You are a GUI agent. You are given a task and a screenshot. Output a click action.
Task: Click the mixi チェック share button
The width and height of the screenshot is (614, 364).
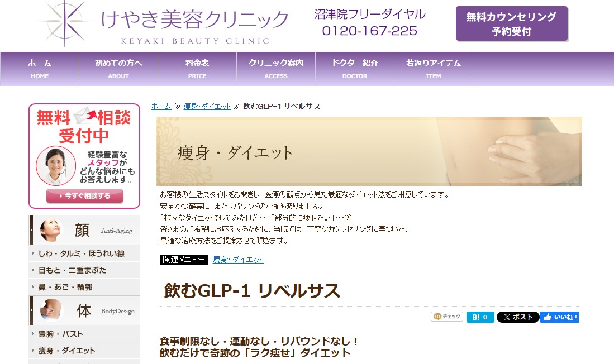tap(447, 316)
